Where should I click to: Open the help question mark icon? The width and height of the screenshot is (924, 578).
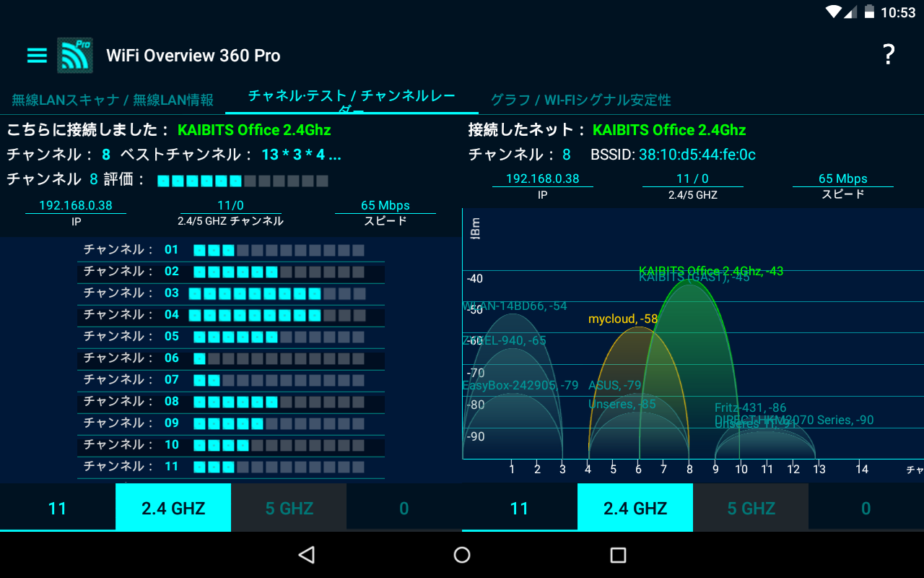click(889, 55)
